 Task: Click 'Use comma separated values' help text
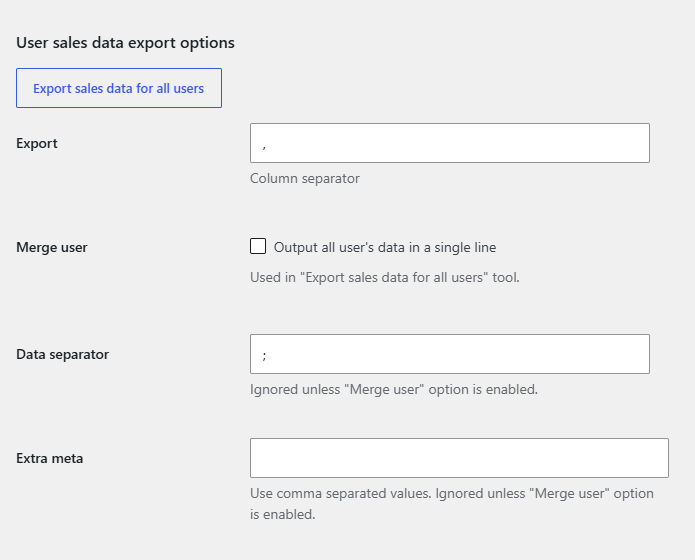coord(452,504)
